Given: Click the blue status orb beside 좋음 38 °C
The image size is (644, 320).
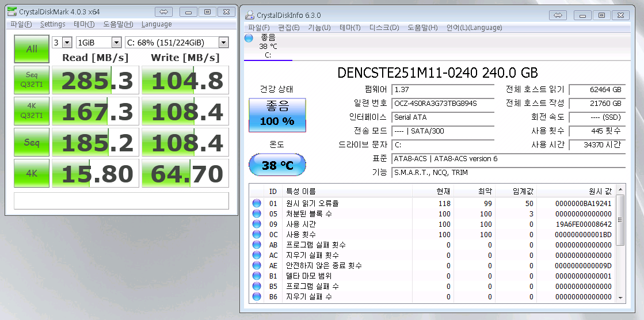Looking at the screenshot, I should pos(249,38).
